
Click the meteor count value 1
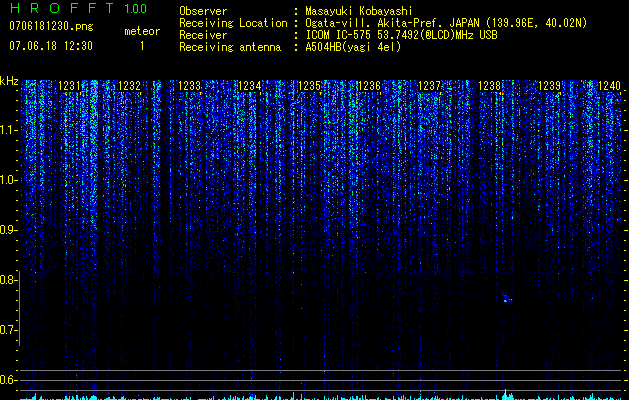(142, 46)
